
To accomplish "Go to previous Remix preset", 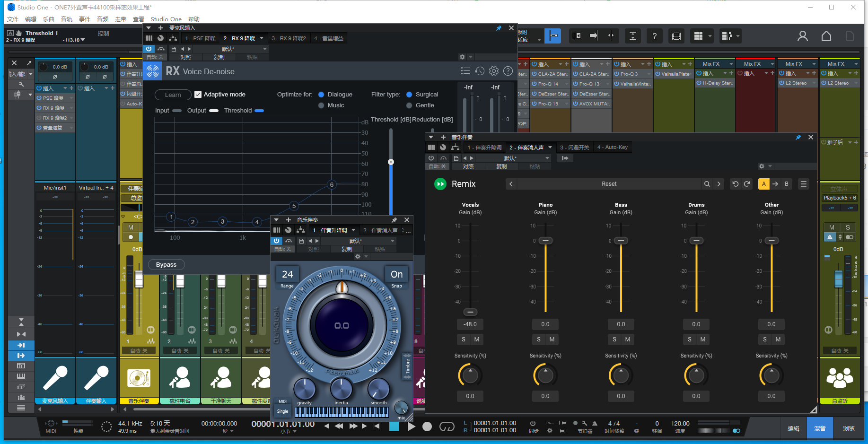I will tap(511, 184).
